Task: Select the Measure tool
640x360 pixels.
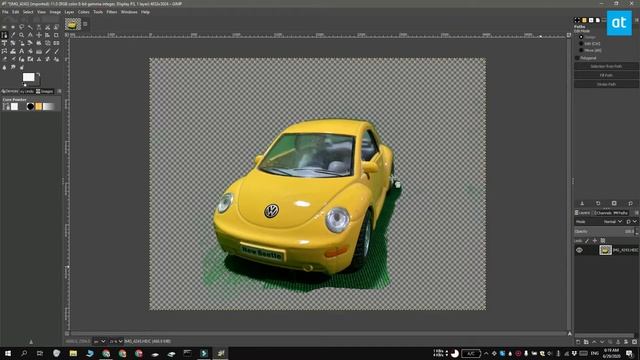Action: (x=30, y=35)
